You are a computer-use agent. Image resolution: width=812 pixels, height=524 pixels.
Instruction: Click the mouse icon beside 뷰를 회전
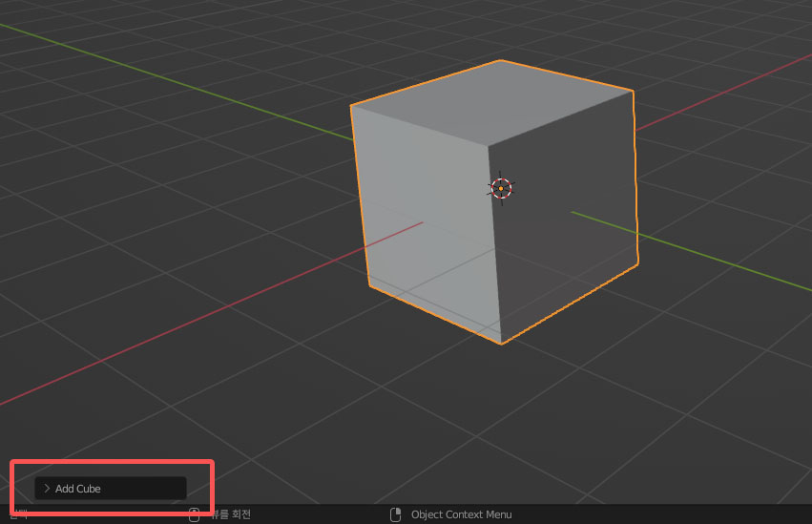[195, 514]
